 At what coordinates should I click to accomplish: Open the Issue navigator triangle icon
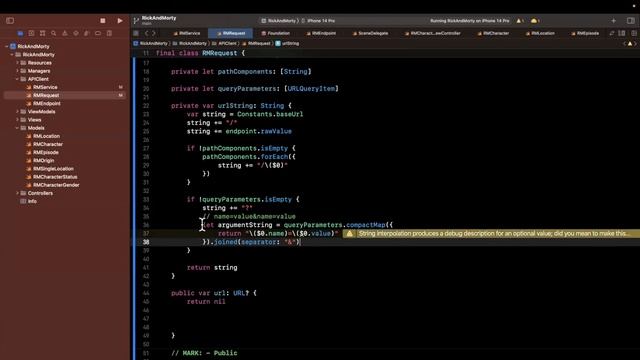pos(64,33)
